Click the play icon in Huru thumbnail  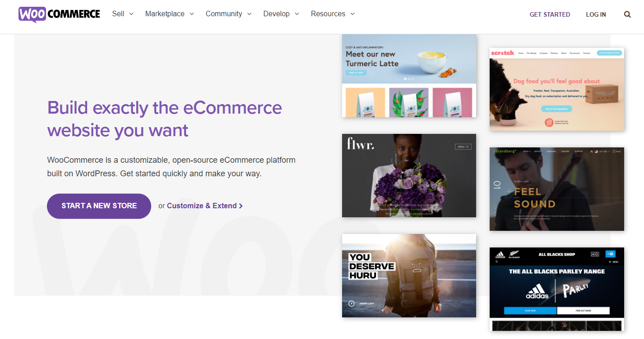(x=352, y=303)
